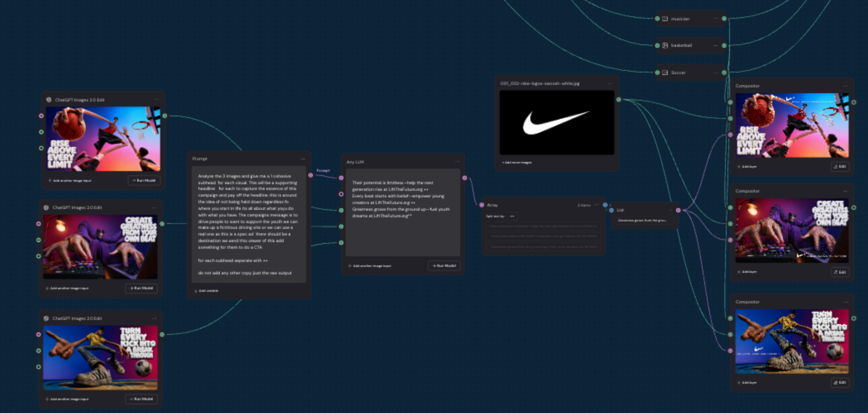Click the OpenAI logo on the TURN EVERY KICK ChatGPT node

tap(46, 319)
